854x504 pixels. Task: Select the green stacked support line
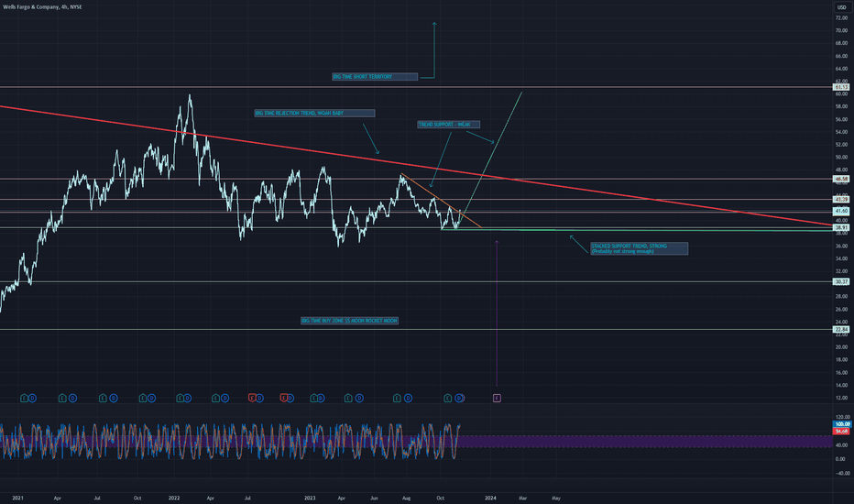tap(637, 230)
